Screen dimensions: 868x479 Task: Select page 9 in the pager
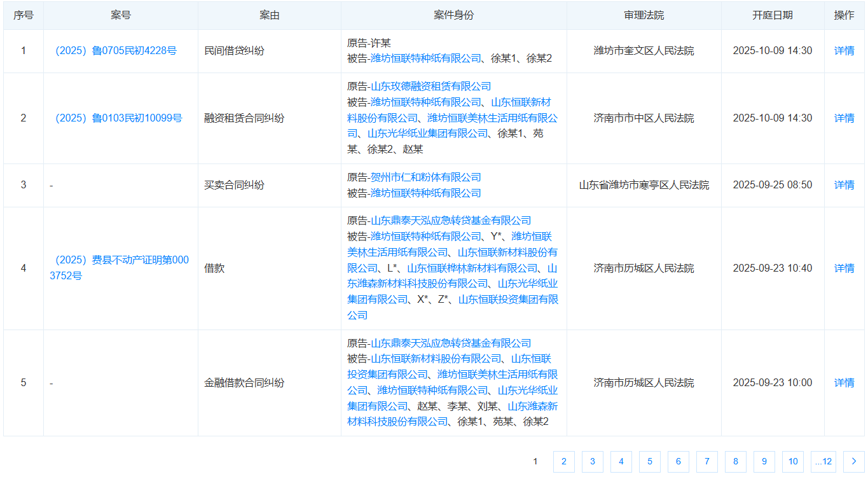pos(764,462)
